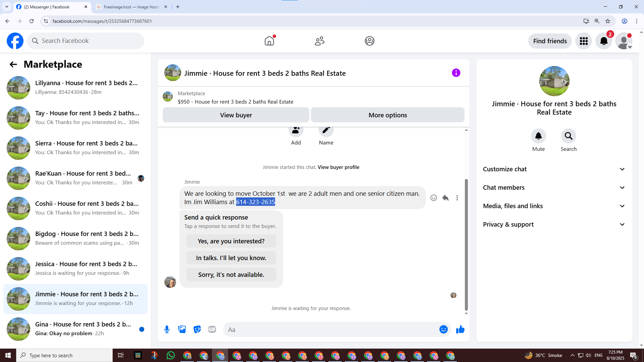Image resolution: width=644 pixels, height=362 pixels.
Task: Open Facebook notifications bell
Action: click(604, 41)
